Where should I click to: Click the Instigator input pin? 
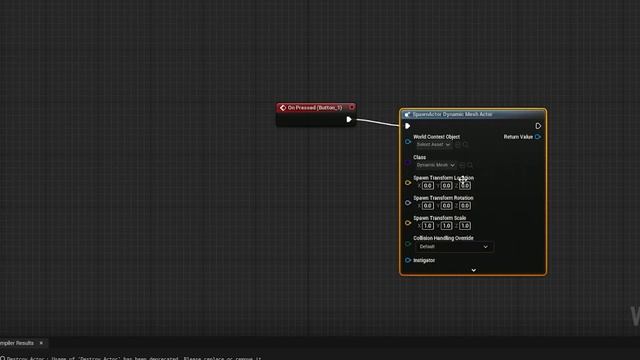[408, 260]
